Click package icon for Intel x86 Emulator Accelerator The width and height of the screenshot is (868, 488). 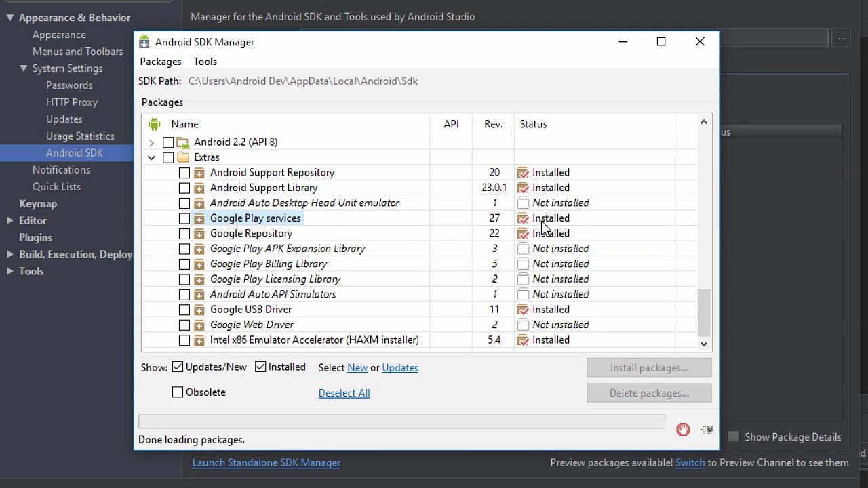(x=199, y=340)
